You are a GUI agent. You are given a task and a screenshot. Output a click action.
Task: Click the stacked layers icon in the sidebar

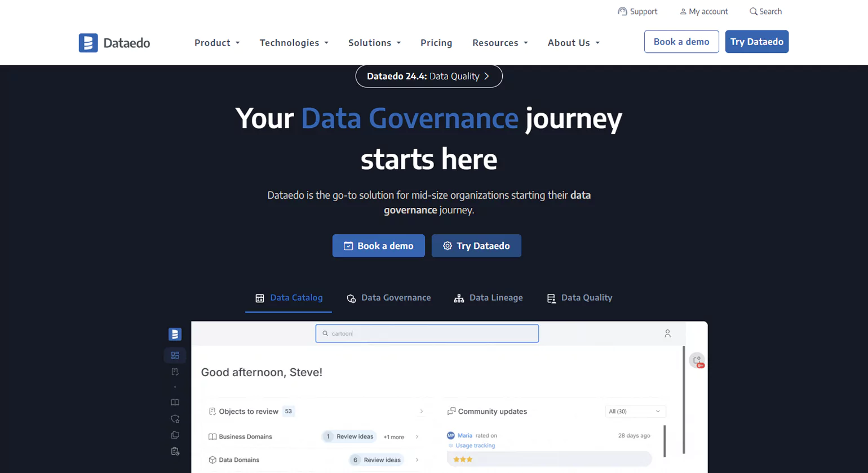[x=175, y=435]
